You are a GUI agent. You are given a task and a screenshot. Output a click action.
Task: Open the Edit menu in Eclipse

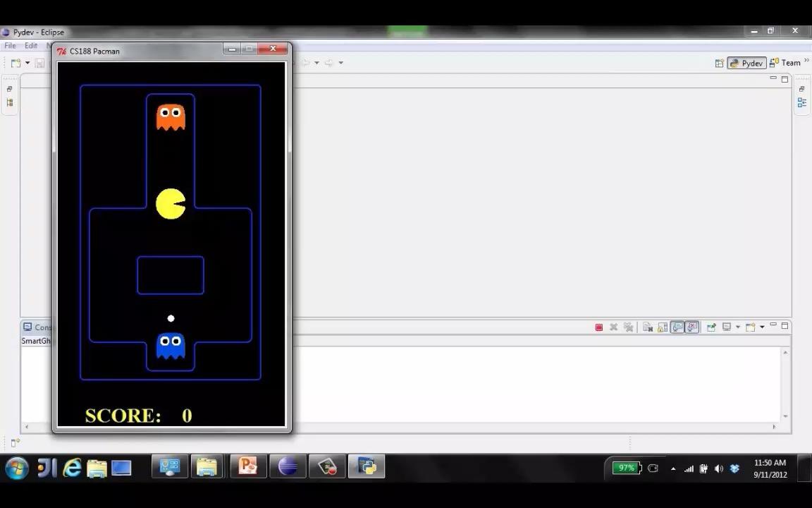tap(31, 46)
